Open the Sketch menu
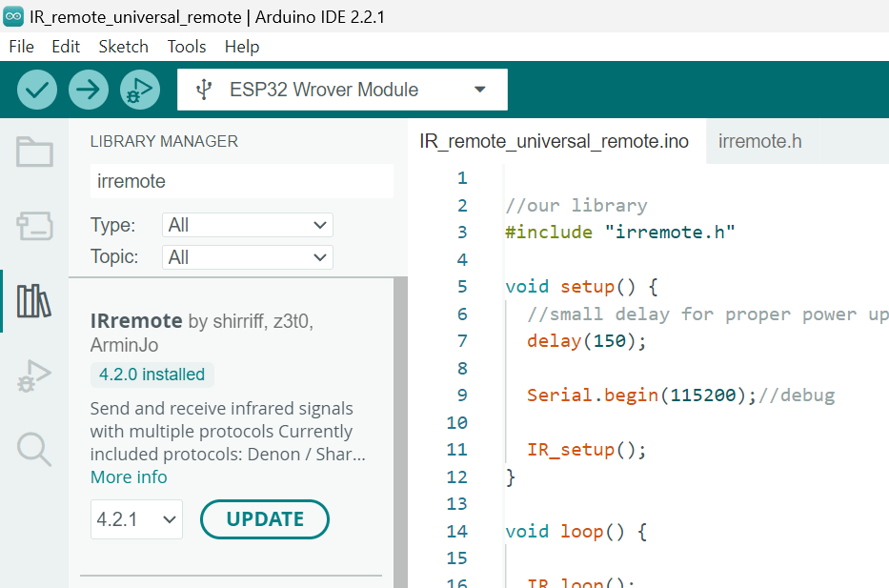 point(123,46)
